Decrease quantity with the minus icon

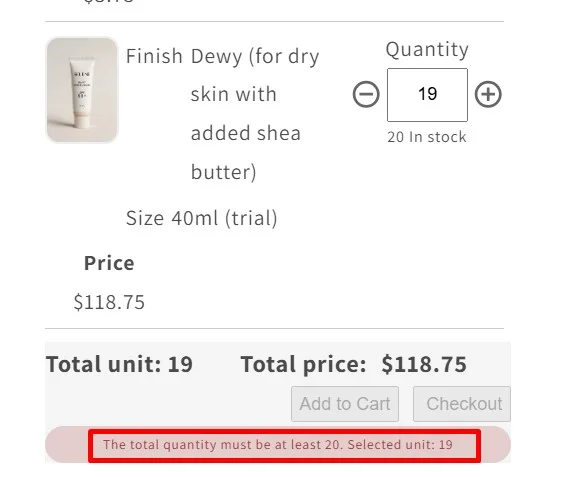[366, 94]
